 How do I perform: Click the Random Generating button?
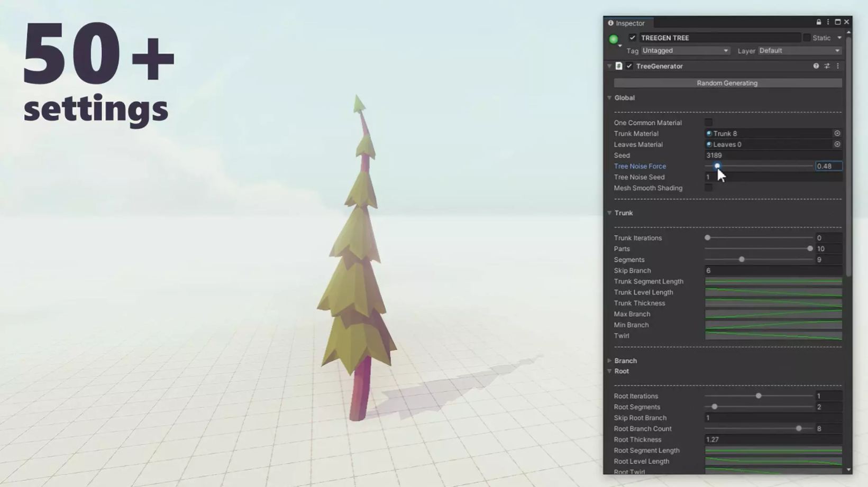(x=728, y=83)
